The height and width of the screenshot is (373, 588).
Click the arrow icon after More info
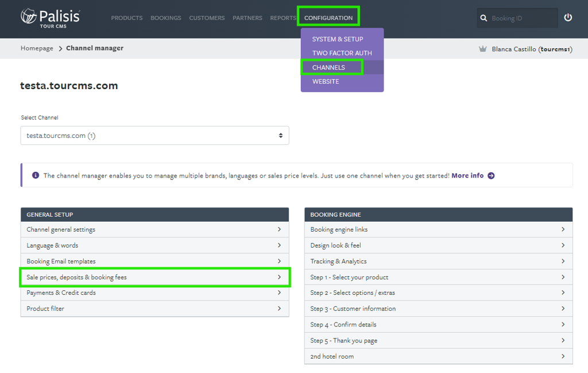[x=491, y=176]
